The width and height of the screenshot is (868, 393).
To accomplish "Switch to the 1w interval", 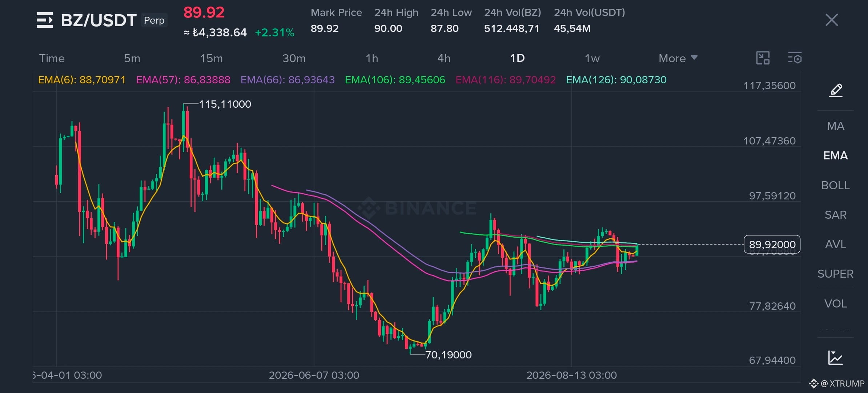I will tap(592, 58).
